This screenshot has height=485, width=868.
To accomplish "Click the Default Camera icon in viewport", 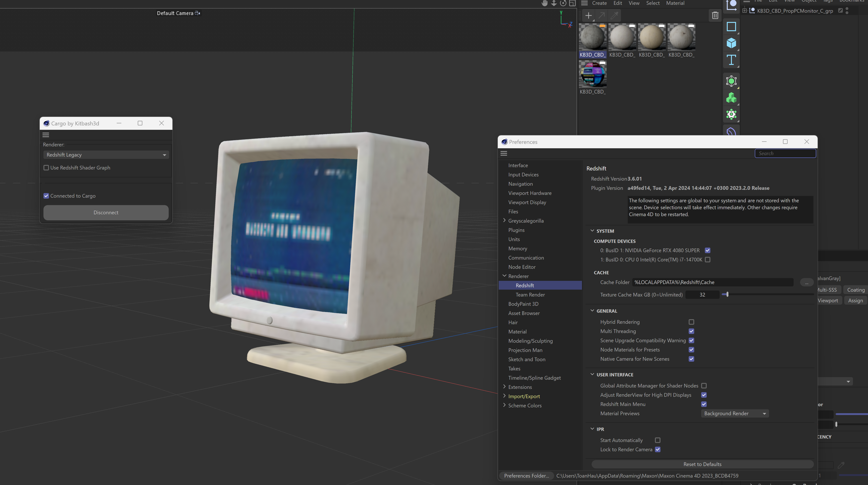I will tap(198, 13).
